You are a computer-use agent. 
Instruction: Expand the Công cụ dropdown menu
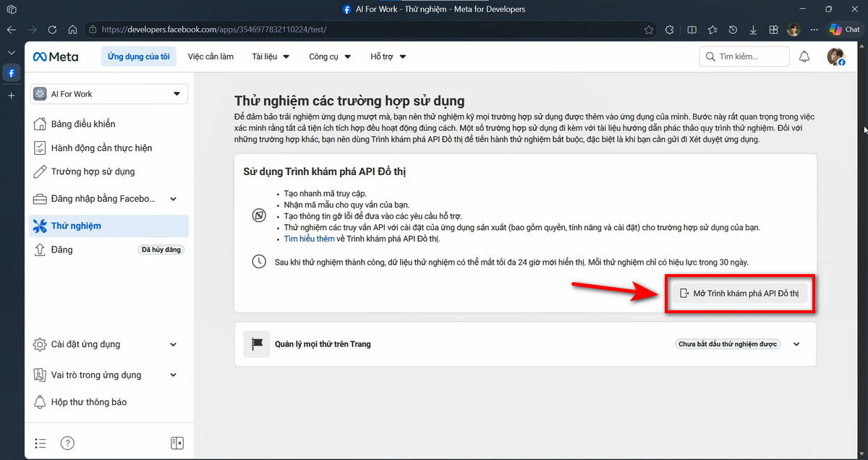tap(330, 56)
